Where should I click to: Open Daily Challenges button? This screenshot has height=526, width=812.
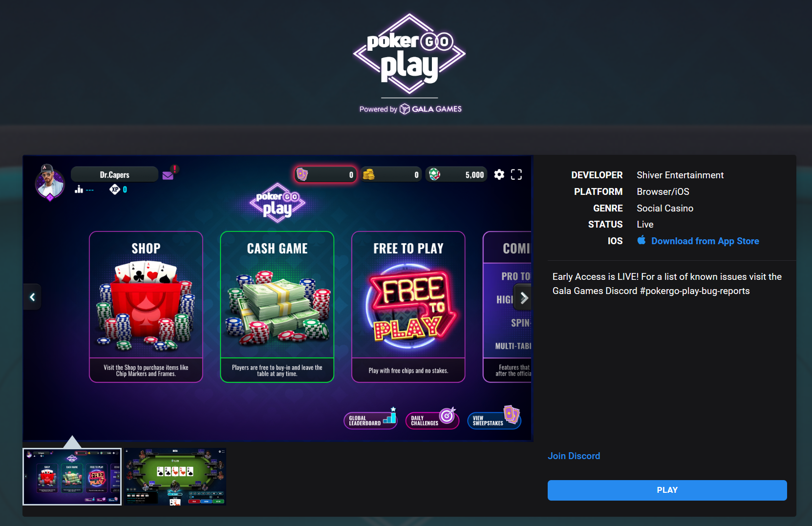pos(432,419)
